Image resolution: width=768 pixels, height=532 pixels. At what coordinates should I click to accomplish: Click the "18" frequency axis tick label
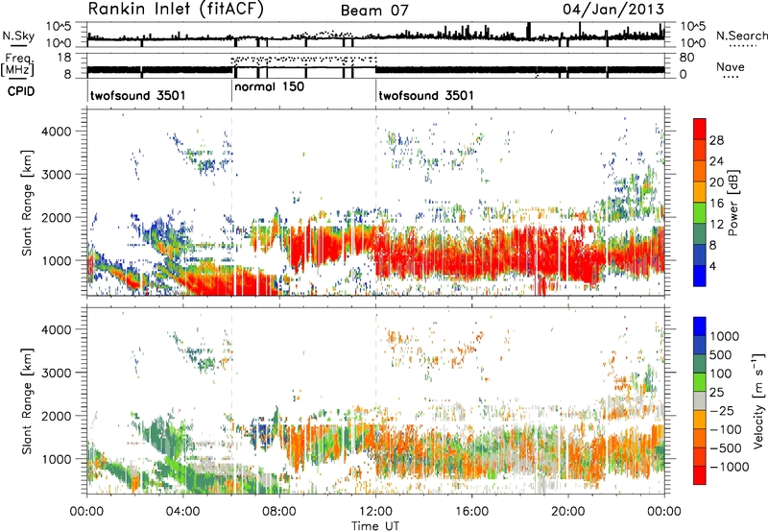(x=64, y=58)
